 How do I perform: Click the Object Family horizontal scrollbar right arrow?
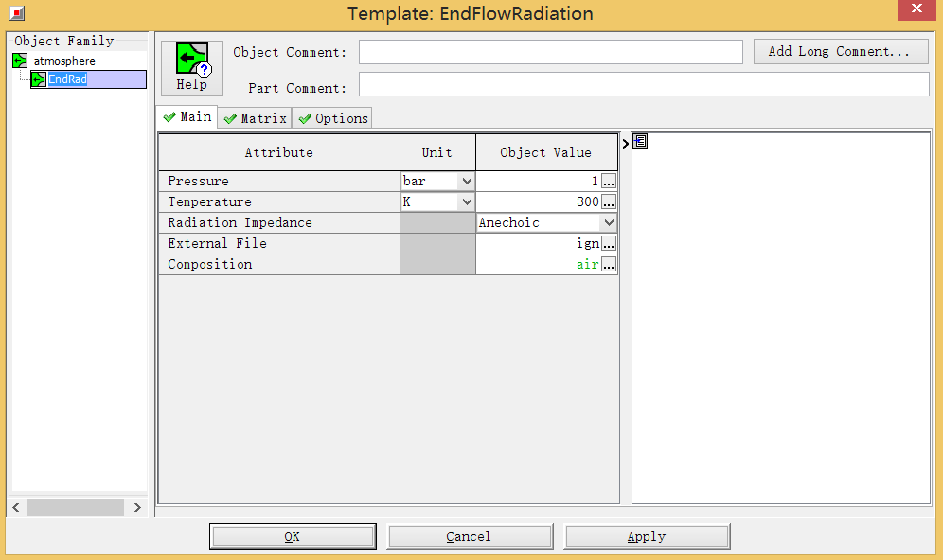click(137, 508)
